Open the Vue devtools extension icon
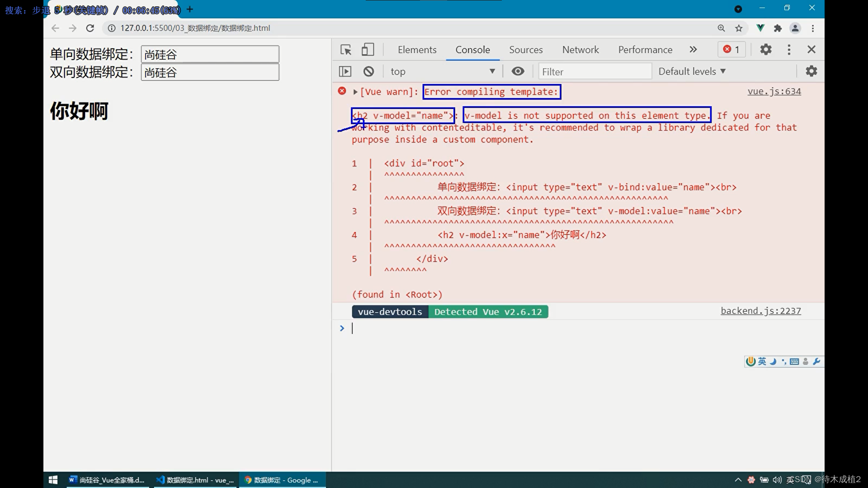 pyautogui.click(x=760, y=28)
